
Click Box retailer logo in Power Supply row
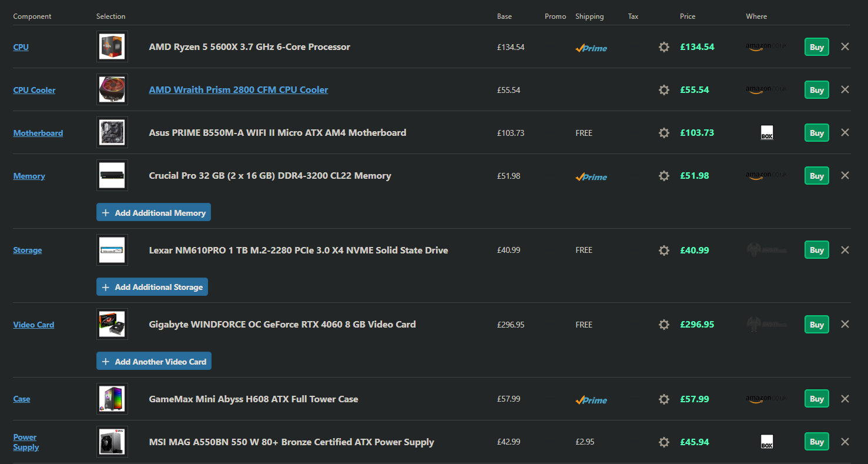(767, 442)
